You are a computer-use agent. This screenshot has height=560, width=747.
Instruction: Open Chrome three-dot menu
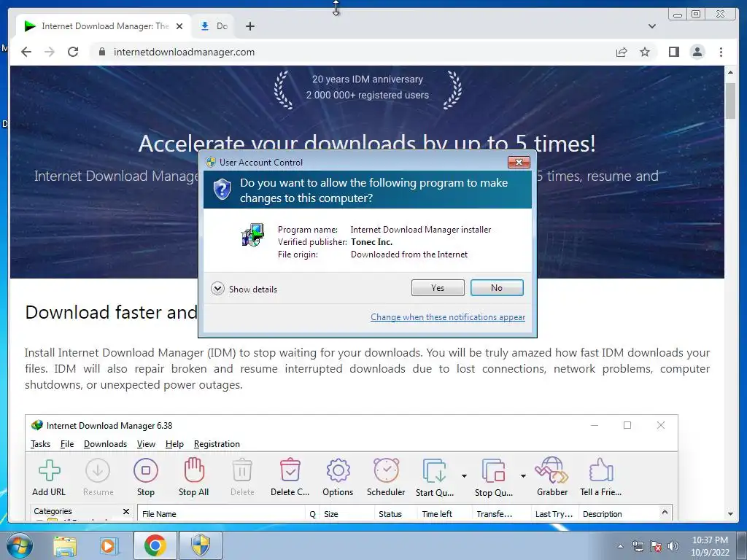tap(721, 52)
